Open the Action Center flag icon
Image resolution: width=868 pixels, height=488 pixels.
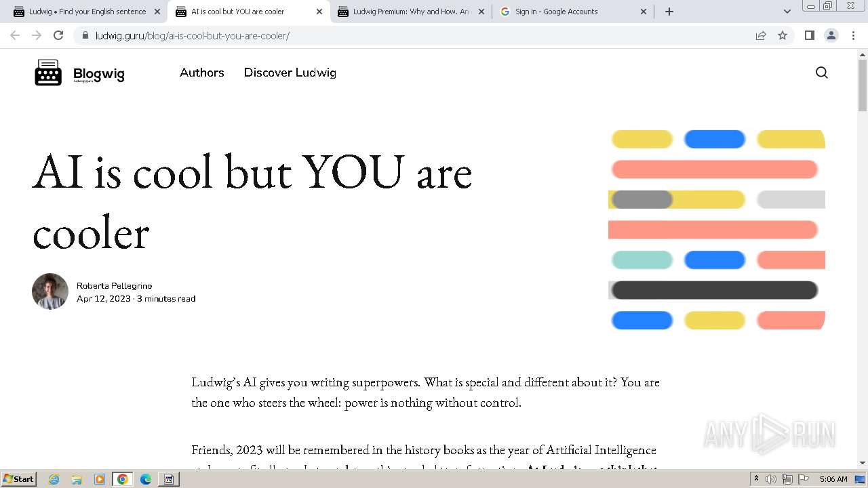coord(804,479)
